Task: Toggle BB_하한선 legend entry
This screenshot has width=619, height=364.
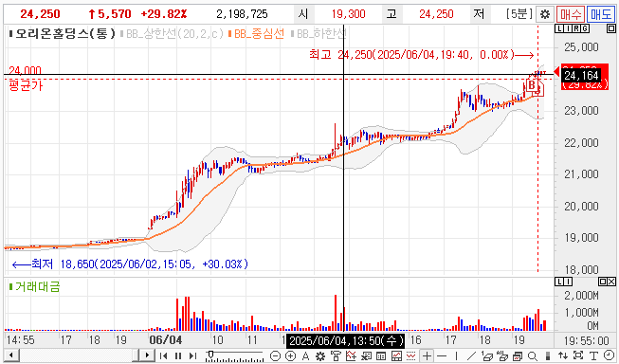Action: point(319,34)
